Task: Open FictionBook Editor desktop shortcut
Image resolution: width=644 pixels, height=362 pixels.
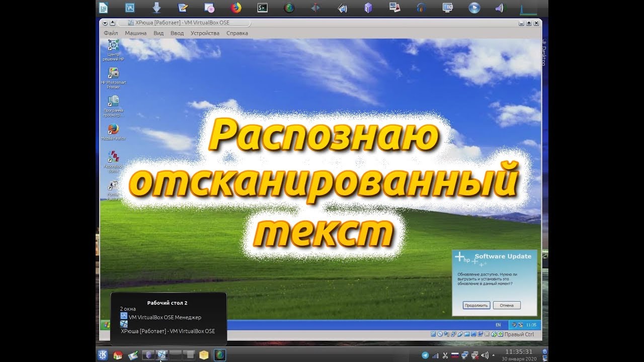Action: (x=113, y=161)
